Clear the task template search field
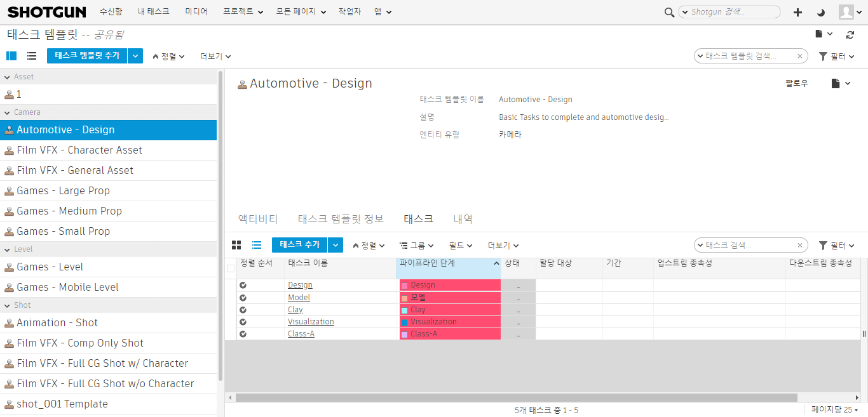This screenshot has height=417, width=868. (800, 56)
